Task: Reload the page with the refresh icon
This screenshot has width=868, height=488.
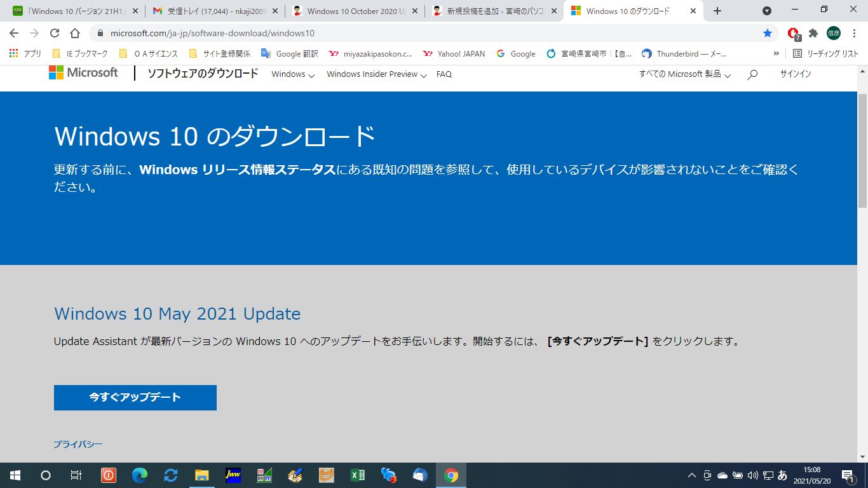Action: pyautogui.click(x=55, y=33)
